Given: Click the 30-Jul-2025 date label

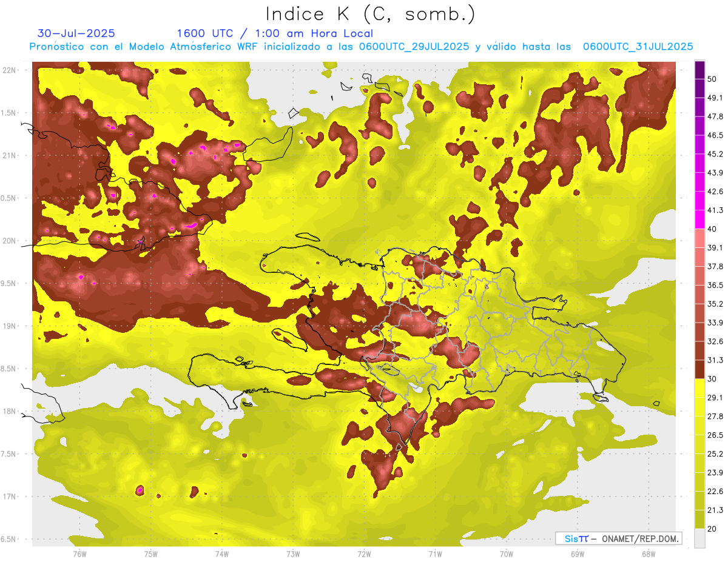Looking at the screenshot, I should [76, 33].
